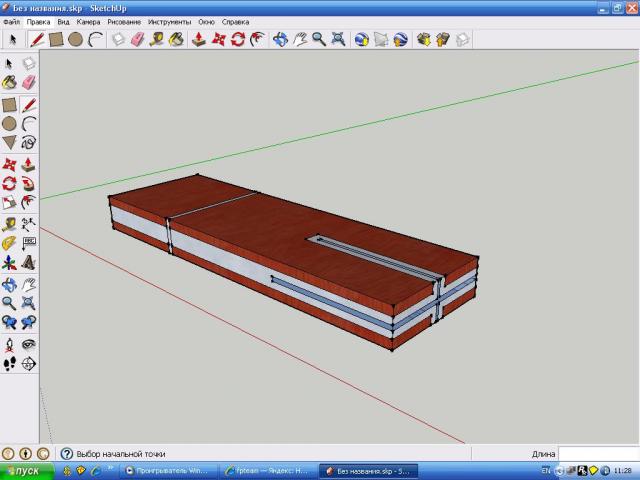Viewport: 640px width, 480px height.
Task: Select the 3D Text tool in the left palette
Action: 28,262
